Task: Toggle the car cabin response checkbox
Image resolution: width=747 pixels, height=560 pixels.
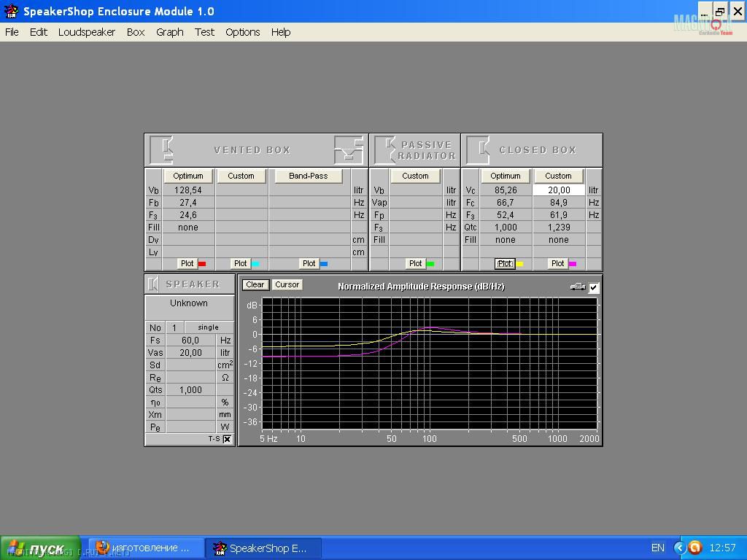Action: pyautogui.click(x=594, y=287)
